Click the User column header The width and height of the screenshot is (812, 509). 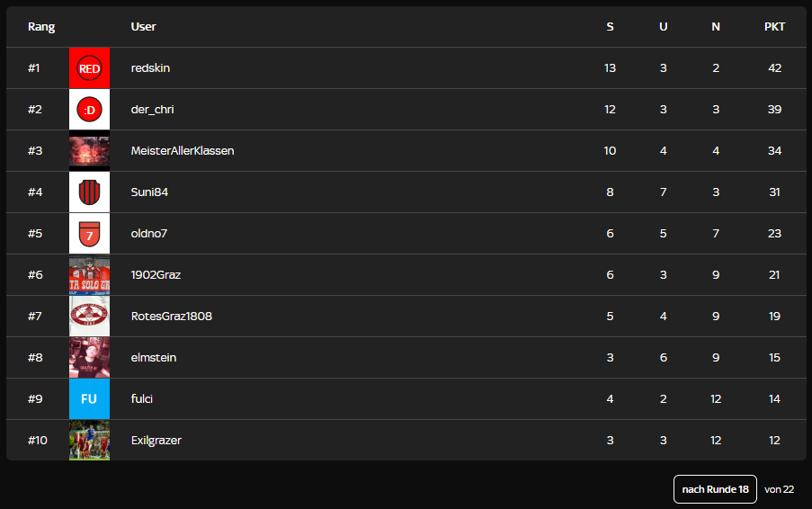(143, 27)
